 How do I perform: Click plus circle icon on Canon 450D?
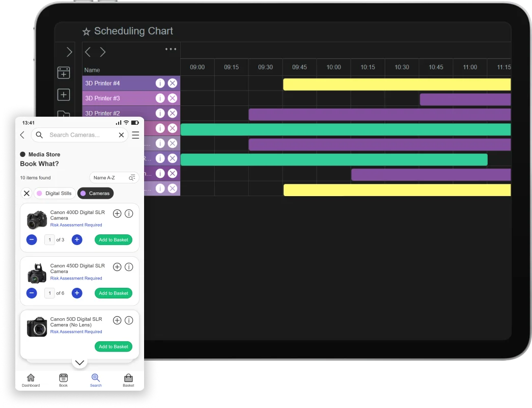[117, 267]
